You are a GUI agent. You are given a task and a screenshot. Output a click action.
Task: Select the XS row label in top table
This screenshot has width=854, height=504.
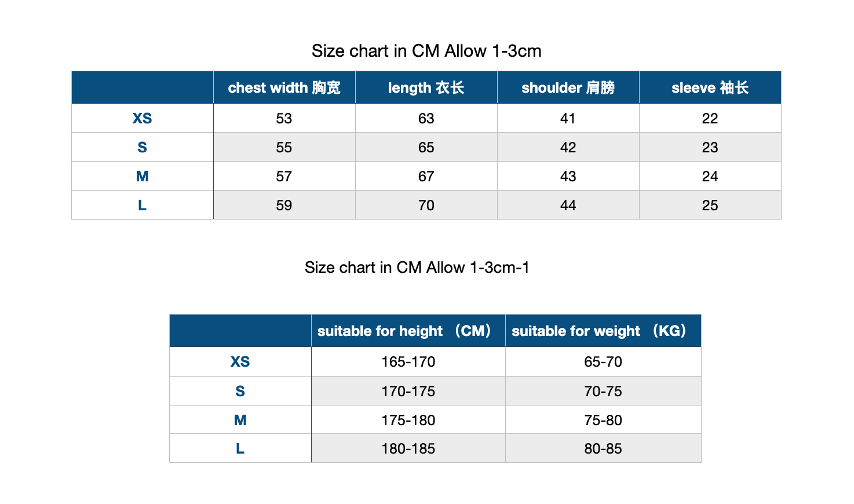[x=142, y=118]
